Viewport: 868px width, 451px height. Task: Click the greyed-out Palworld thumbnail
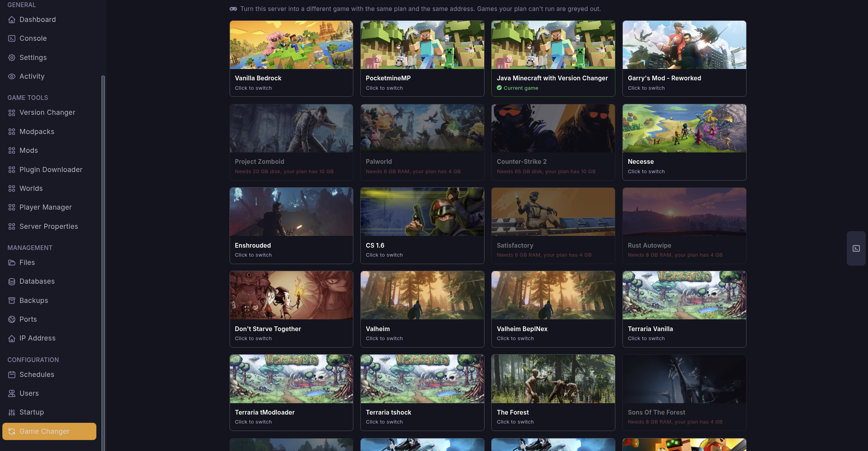tap(422, 128)
